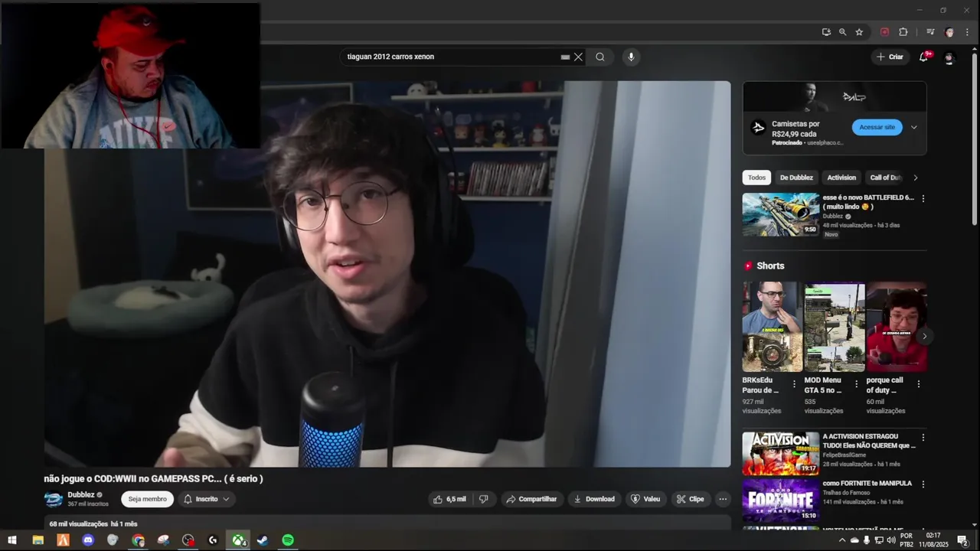Click Chrome zoom magnifier icon
980x551 pixels.
pos(843,32)
